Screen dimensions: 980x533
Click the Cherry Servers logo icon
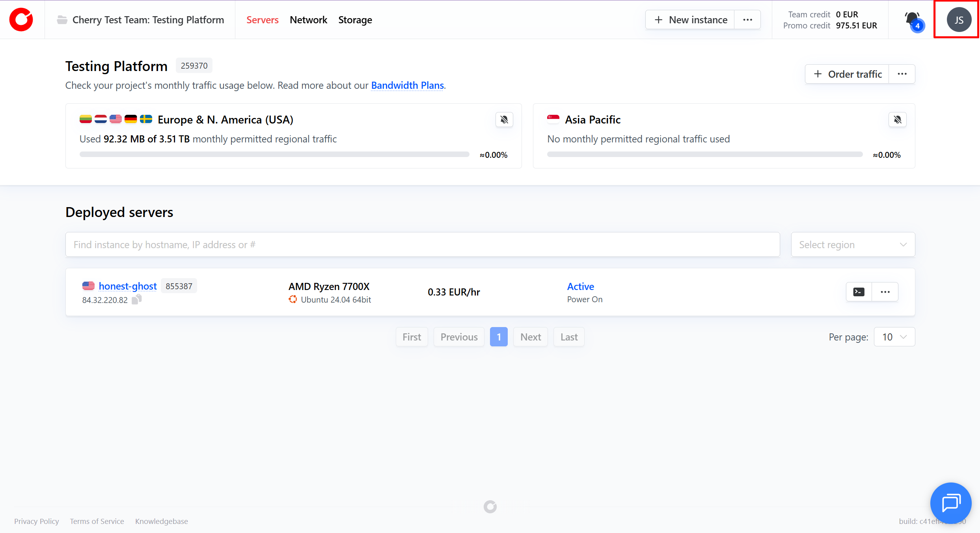point(21,19)
